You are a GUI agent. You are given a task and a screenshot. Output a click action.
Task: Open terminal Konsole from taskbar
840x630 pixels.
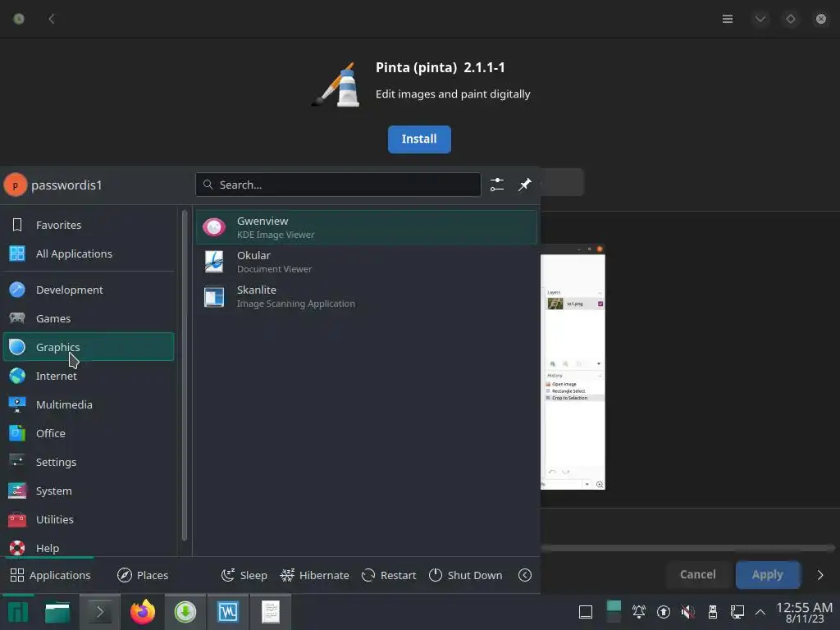click(x=100, y=612)
